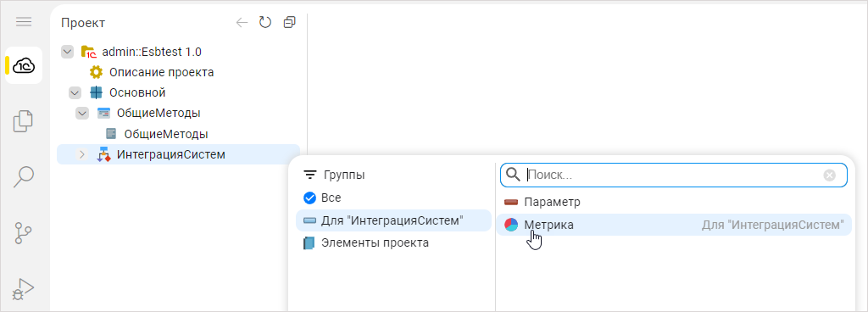Select the Все group checkmark
This screenshot has width=868, height=312.
click(x=309, y=198)
